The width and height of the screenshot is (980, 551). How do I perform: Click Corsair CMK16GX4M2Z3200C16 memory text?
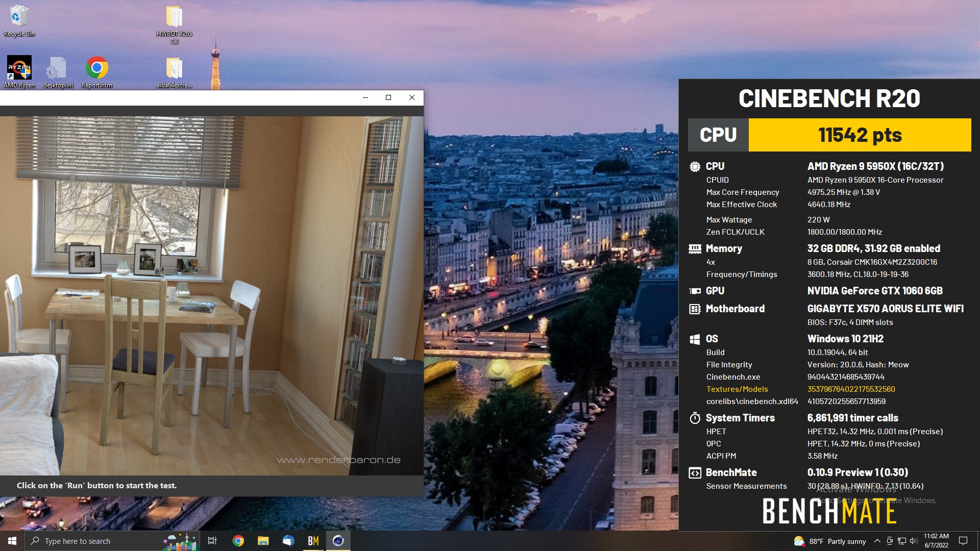coord(872,262)
